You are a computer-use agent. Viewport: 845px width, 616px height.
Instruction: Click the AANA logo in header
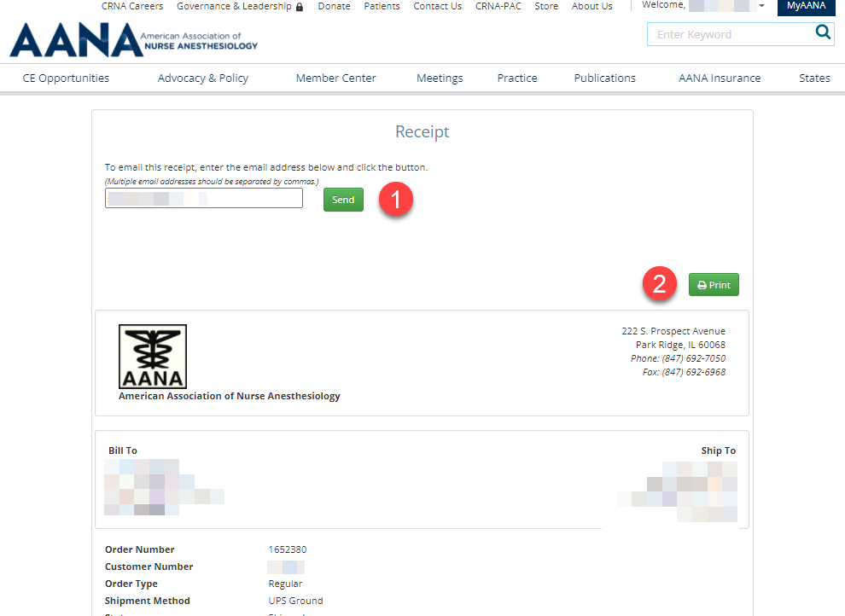[x=133, y=40]
